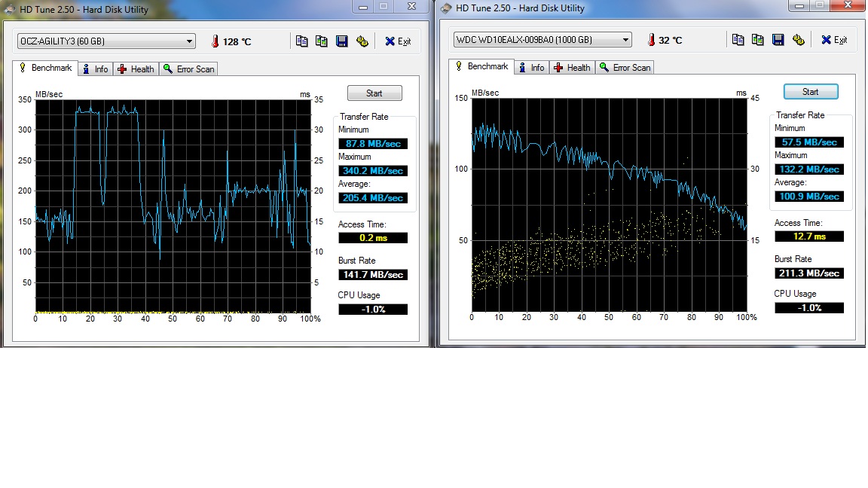Expand the OCZ-AGILITY3 (60 GB) drive dropdown
868x488 pixels.
188,41
